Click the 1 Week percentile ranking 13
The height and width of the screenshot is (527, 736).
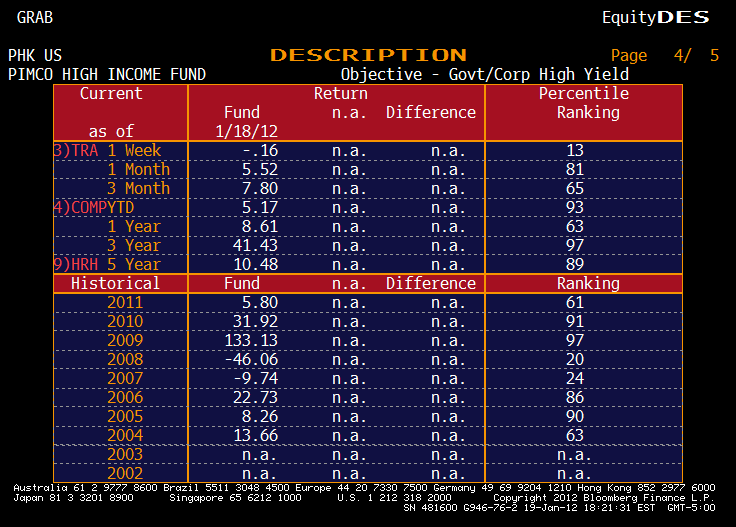coord(575,151)
